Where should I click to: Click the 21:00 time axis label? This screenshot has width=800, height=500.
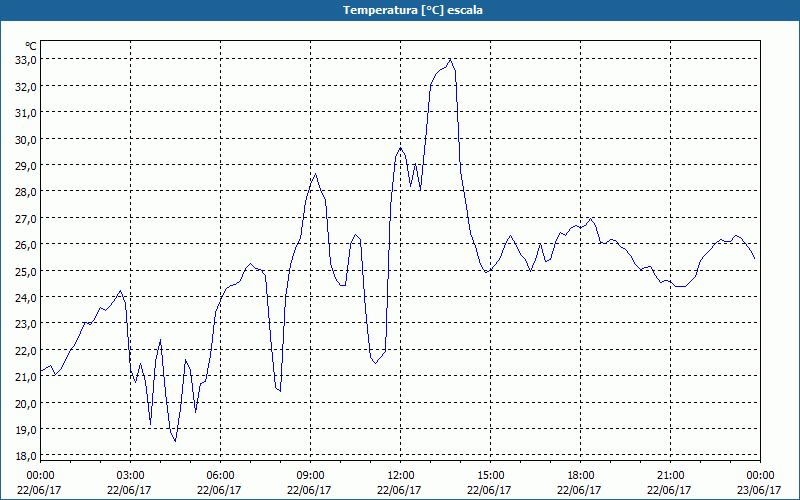click(x=670, y=476)
